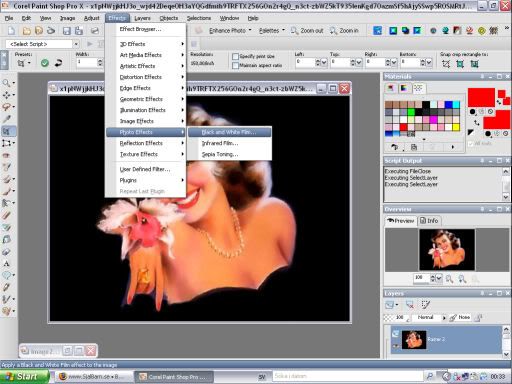The height and width of the screenshot is (384, 512).
Task: Apply crop with green checkmark icon
Action: click(x=45, y=63)
